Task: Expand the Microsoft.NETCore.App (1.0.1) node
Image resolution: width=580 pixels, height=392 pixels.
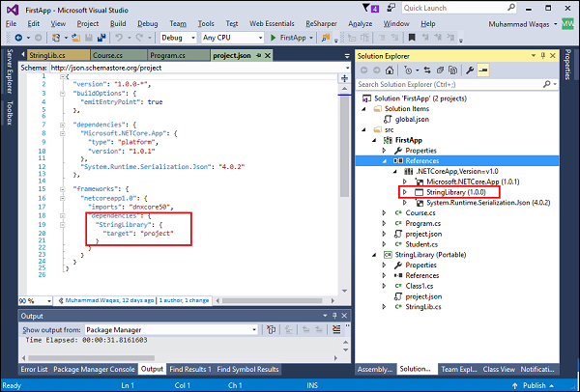Action: [x=405, y=182]
